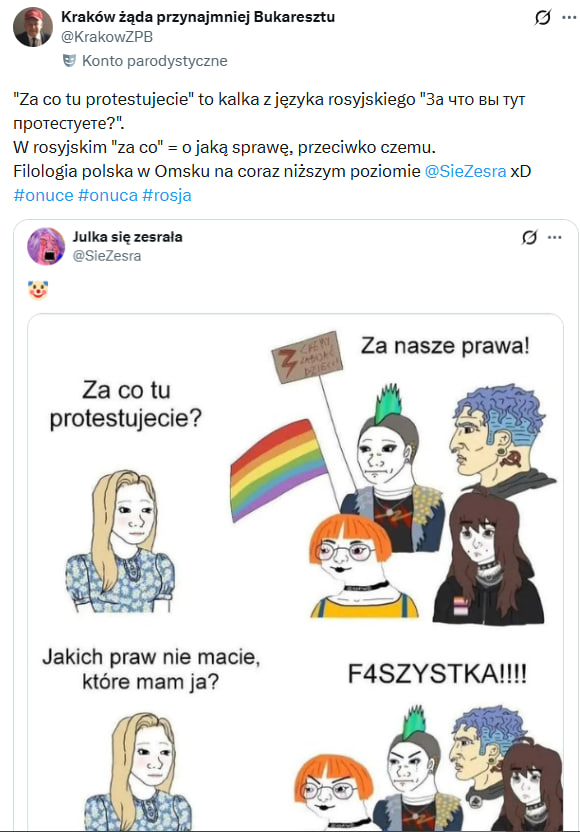Viewport: 580px width, 832px height.
Task: Open the Kraków account profile avatar
Action: [33, 27]
